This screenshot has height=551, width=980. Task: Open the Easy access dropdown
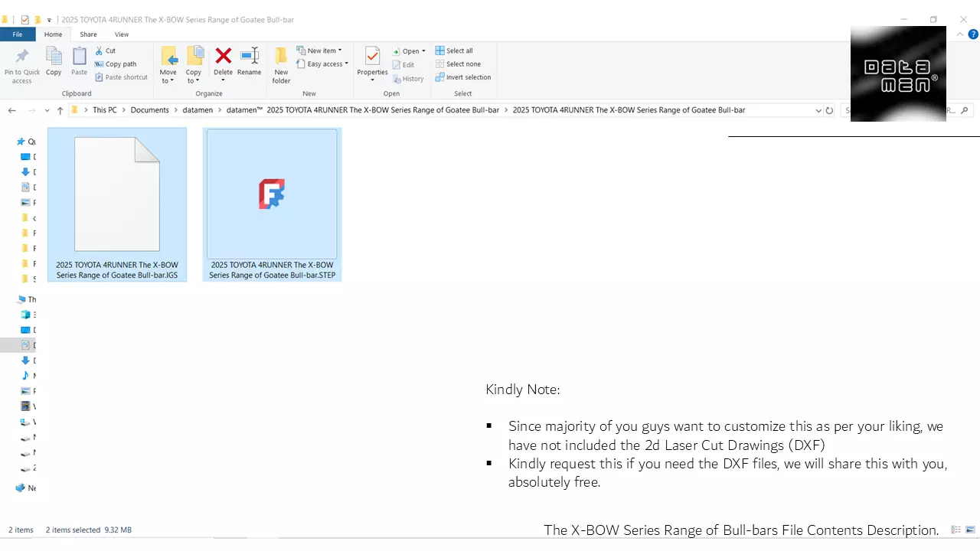click(322, 64)
